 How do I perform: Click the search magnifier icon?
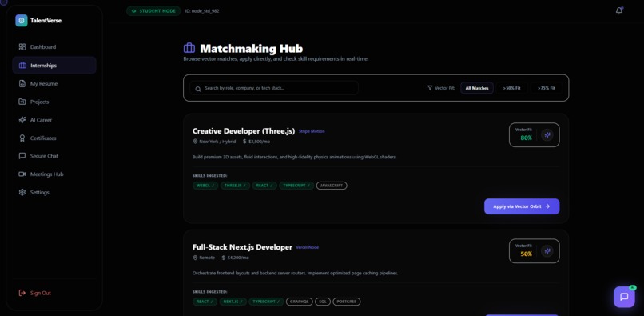click(198, 89)
